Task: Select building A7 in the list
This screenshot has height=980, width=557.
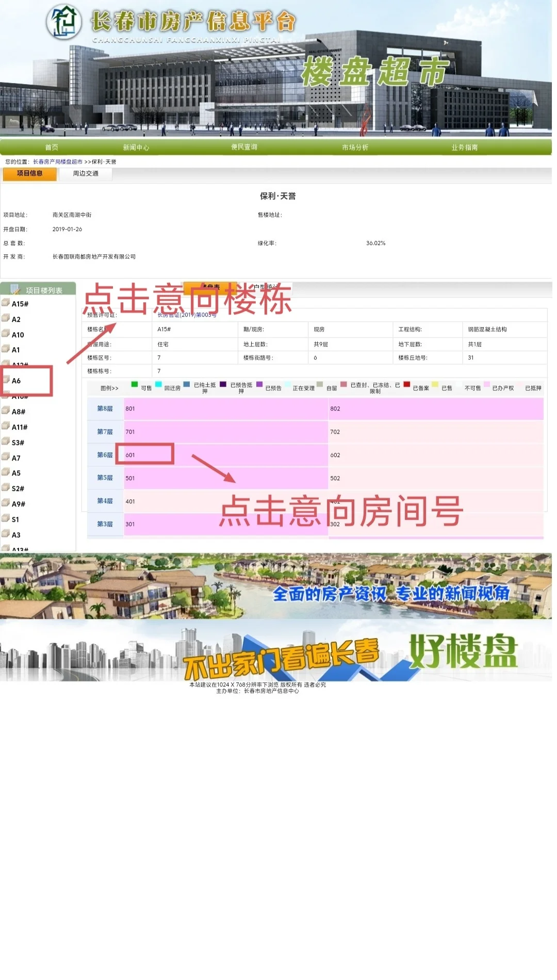Action: (x=16, y=458)
